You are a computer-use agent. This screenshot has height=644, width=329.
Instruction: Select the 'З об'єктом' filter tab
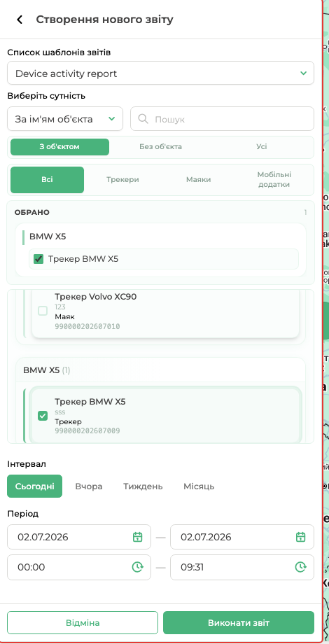60,147
